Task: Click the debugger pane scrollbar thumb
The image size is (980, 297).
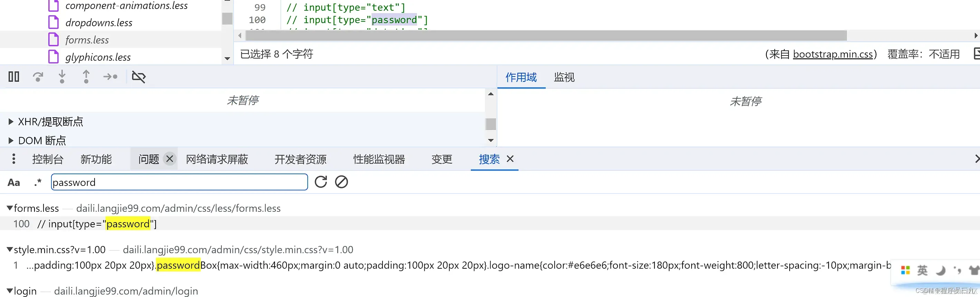Action: (x=491, y=124)
